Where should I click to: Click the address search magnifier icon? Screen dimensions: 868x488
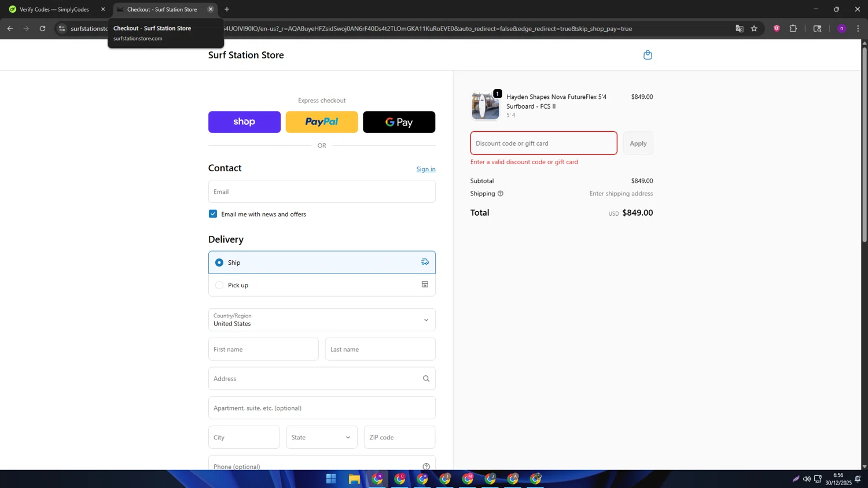tap(426, 379)
